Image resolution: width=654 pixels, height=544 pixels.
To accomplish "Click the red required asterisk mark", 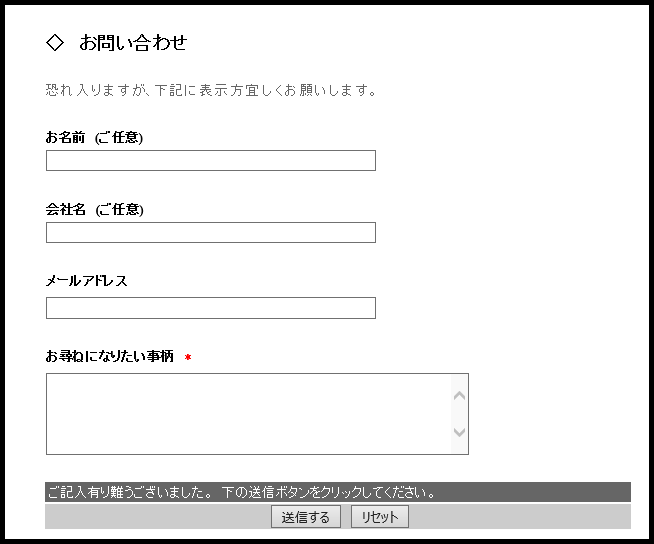I will (188, 358).
